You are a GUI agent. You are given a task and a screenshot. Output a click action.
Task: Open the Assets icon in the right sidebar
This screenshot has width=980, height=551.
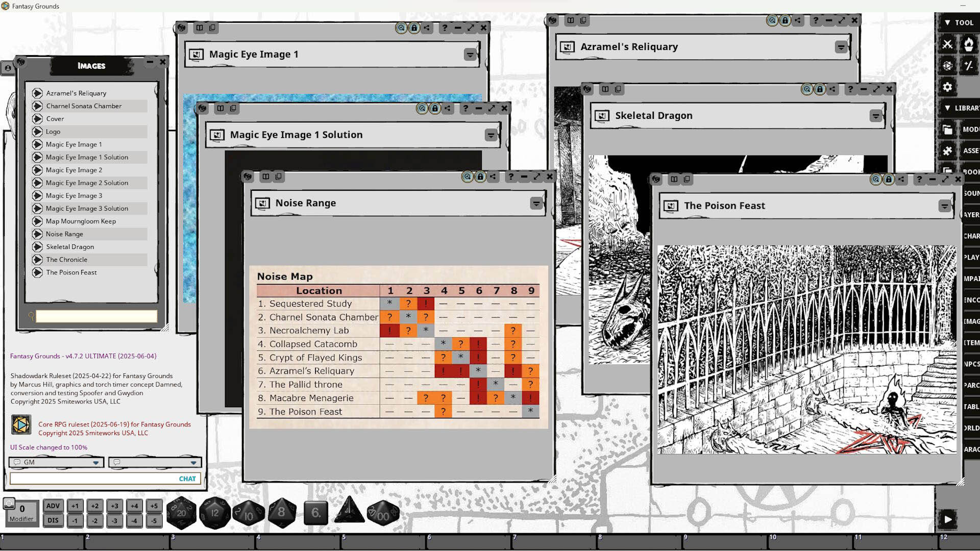point(947,151)
